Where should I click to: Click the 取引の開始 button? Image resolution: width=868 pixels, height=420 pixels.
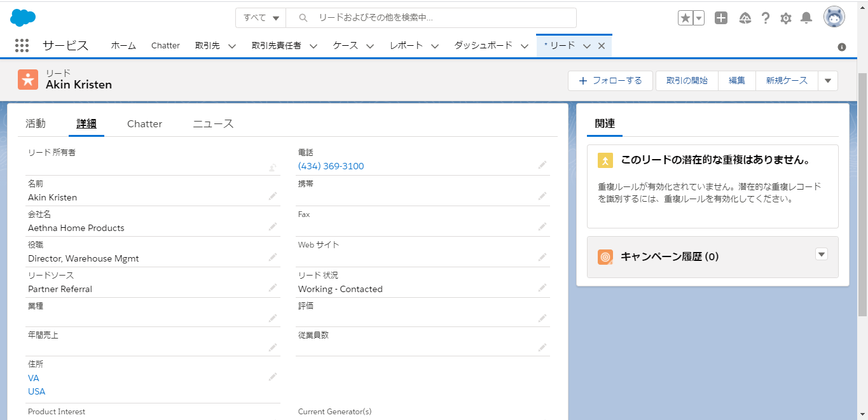687,81
